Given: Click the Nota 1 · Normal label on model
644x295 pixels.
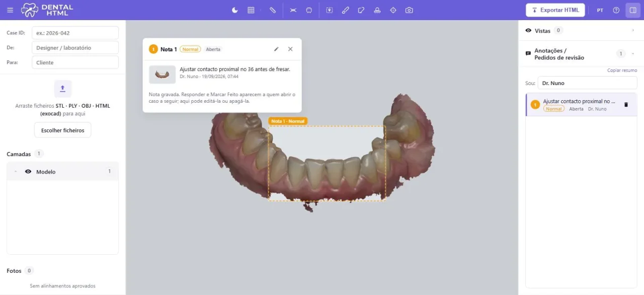Looking at the screenshot, I should pos(288,121).
